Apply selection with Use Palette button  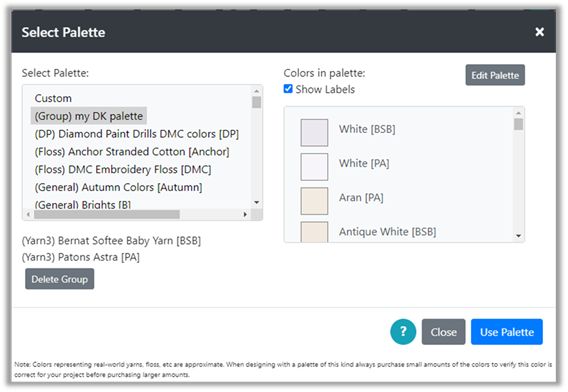(x=506, y=331)
